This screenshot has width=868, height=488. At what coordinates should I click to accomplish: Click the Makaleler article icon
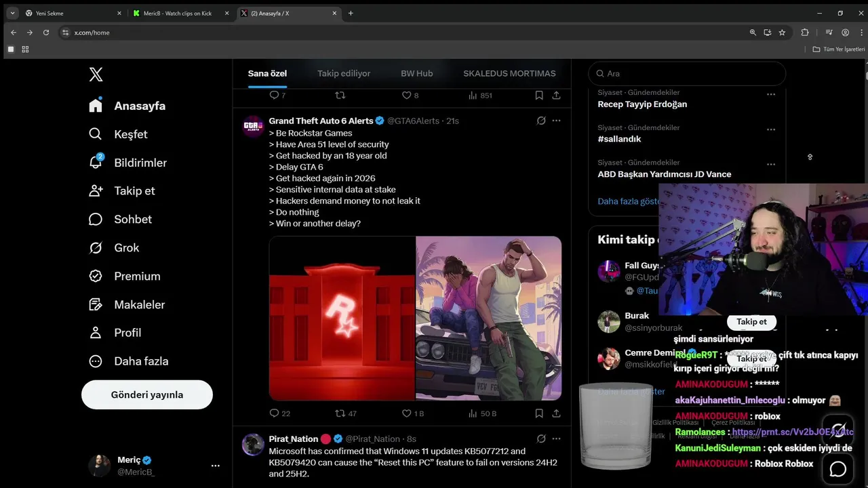96,304
